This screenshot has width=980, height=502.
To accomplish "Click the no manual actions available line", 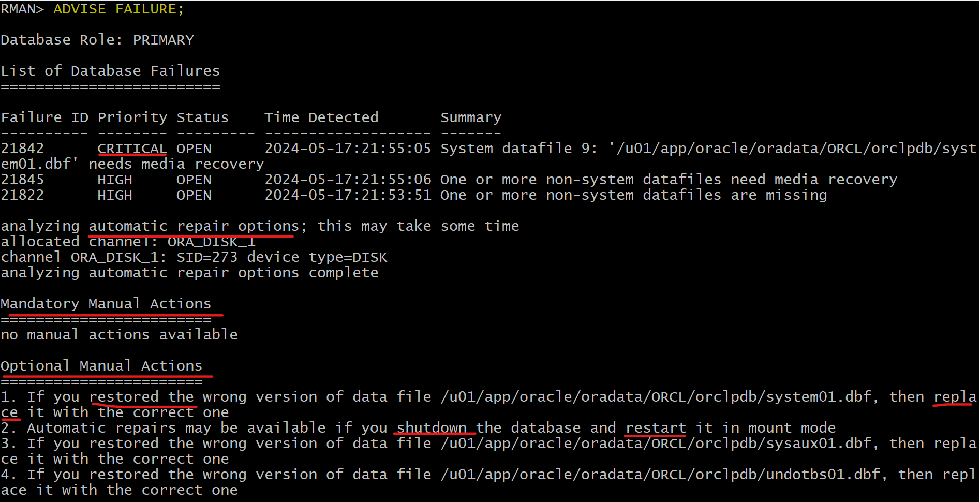I will tap(119, 335).
